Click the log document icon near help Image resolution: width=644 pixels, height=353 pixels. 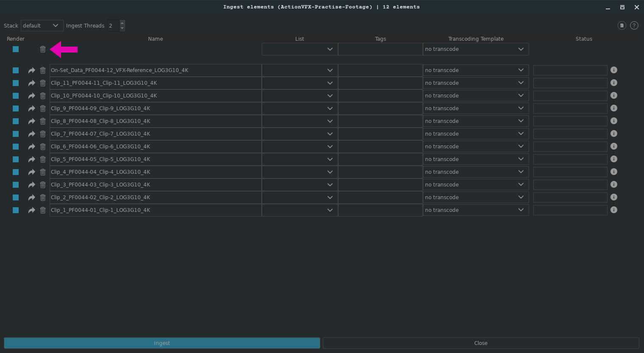[622, 25]
